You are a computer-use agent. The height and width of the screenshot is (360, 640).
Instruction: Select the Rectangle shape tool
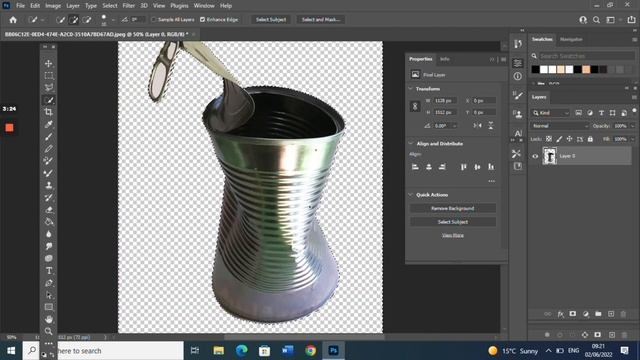click(49, 307)
